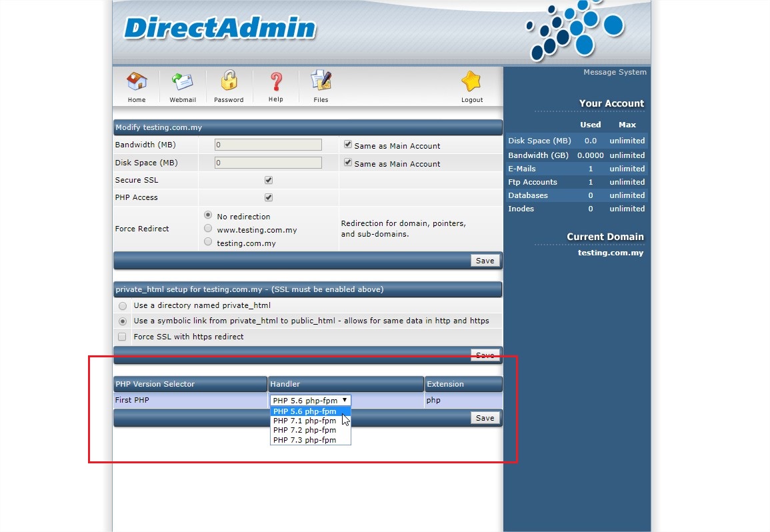Toggle Disk Space Same as Main Account checkbox
Image resolution: width=770 pixels, height=532 pixels.
(348, 163)
